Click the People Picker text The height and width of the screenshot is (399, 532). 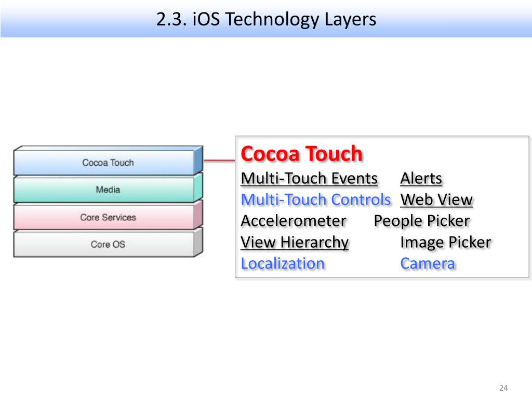(422, 221)
